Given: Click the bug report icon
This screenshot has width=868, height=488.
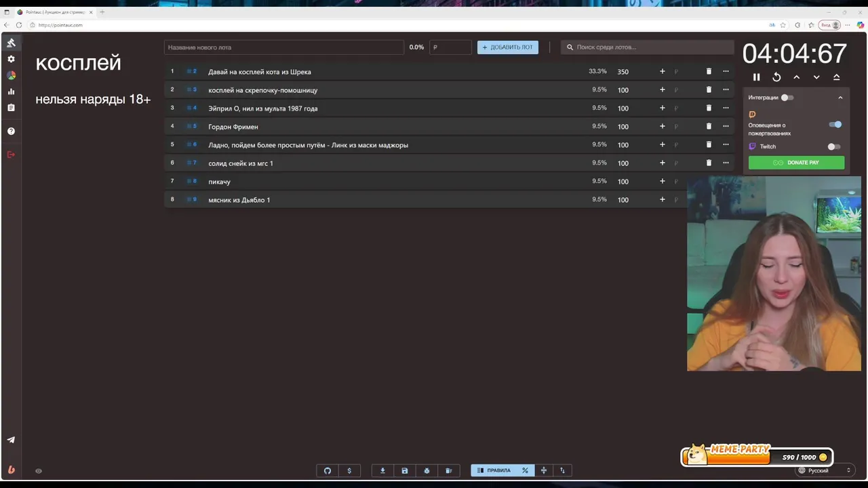Looking at the screenshot, I should (427, 470).
